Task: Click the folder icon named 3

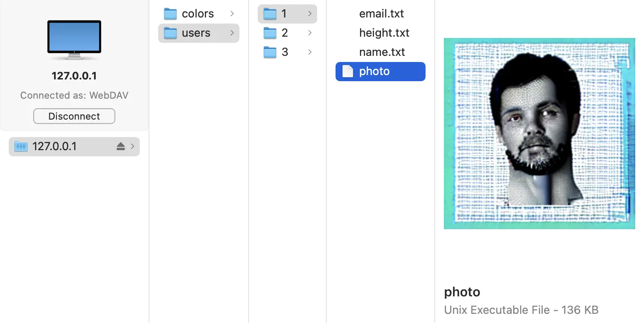Action: tap(270, 52)
